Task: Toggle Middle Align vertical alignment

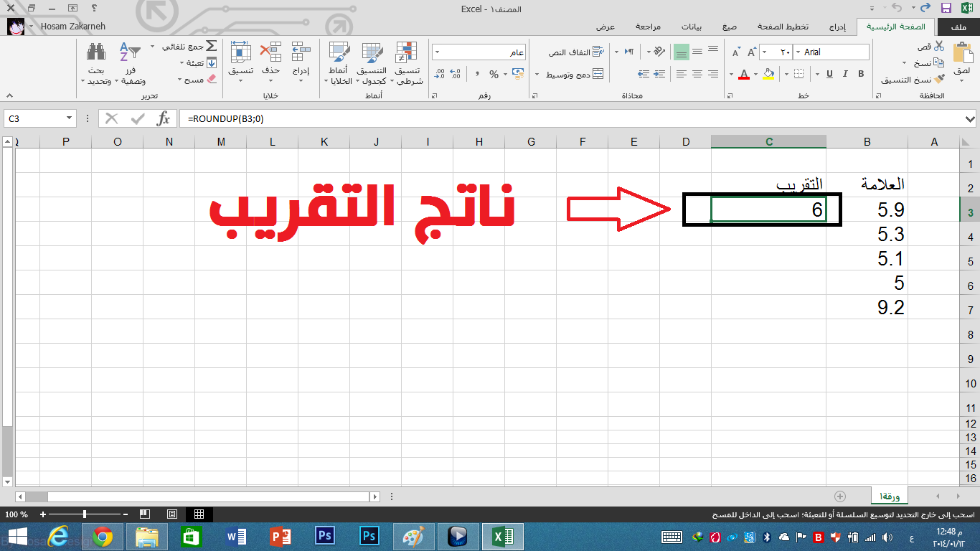Action: (x=697, y=52)
